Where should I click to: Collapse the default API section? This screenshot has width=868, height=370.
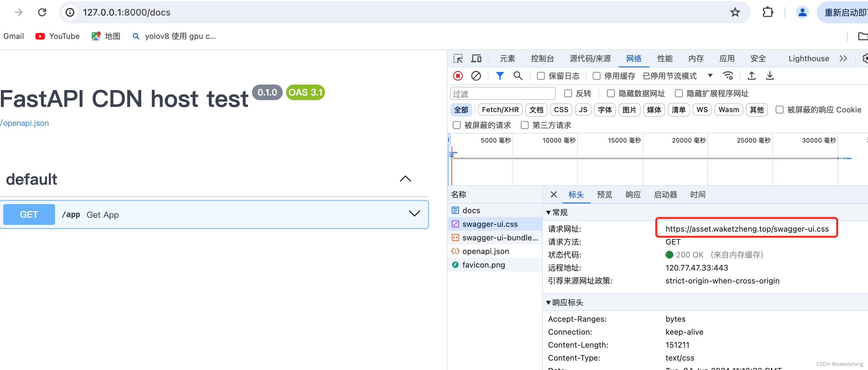405,179
